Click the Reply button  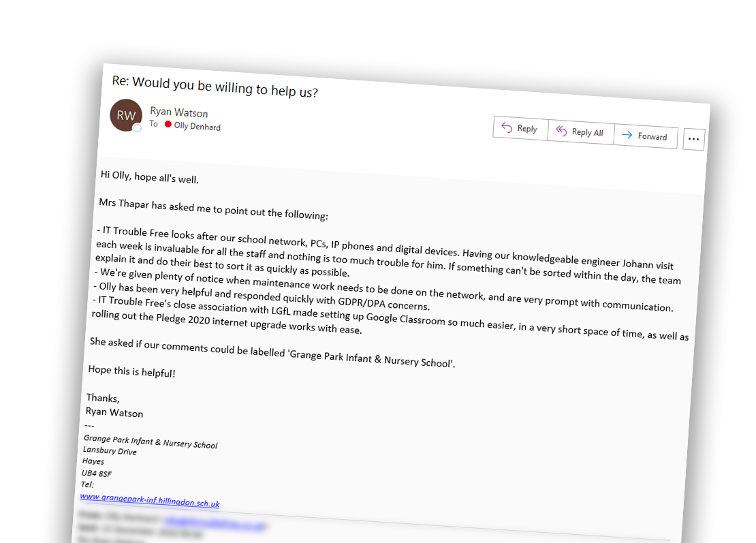520,128
